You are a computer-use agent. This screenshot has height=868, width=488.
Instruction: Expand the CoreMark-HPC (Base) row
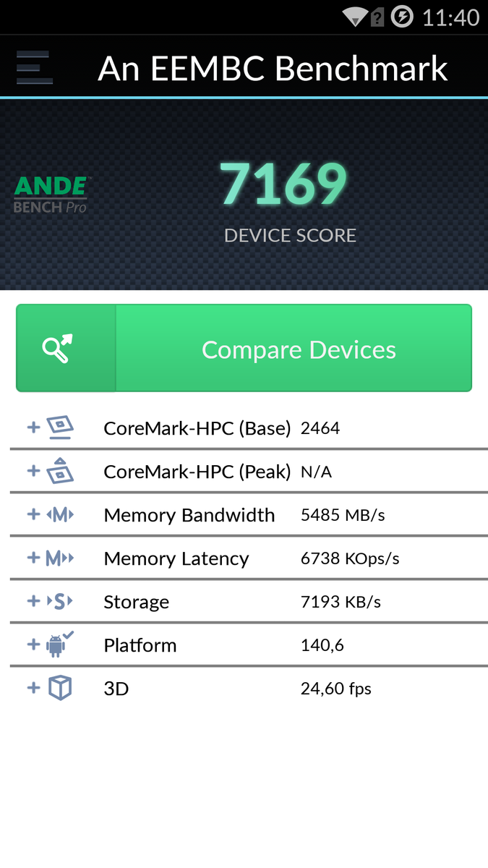pyautogui.click(x=33, y=427)
